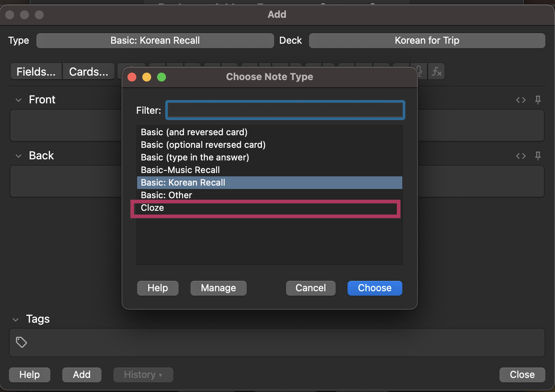Collapse the Back field section
This screenshot has height=392, width=555.
click(x=18, y=156)
